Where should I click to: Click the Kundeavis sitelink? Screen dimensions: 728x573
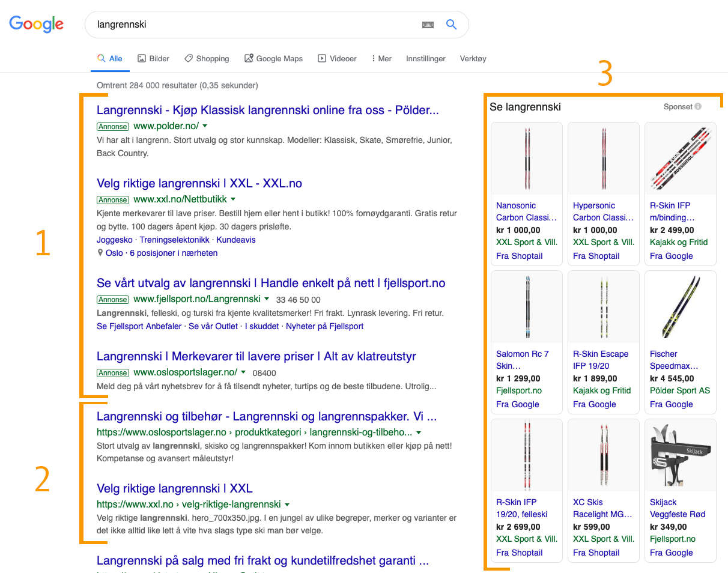pyautogui.click(x=236, y=240)
